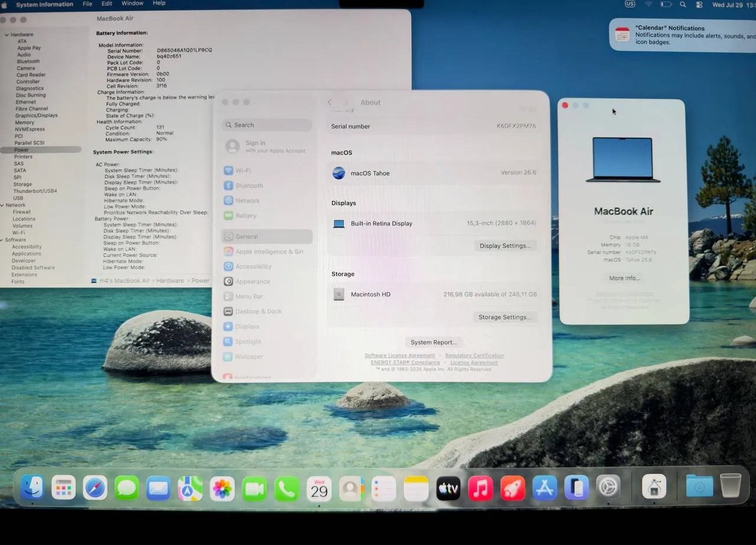Select Card Reader in System Information sidebar

31,75
